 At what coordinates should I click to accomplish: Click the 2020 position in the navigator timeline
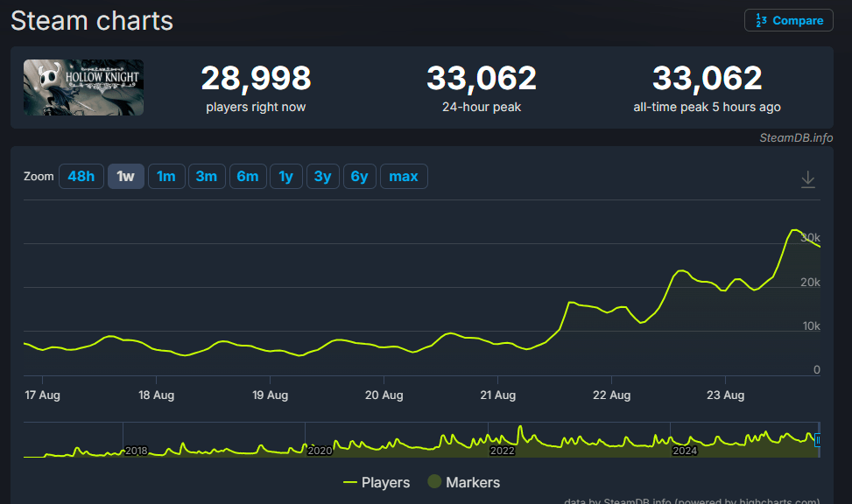[320, 450]
